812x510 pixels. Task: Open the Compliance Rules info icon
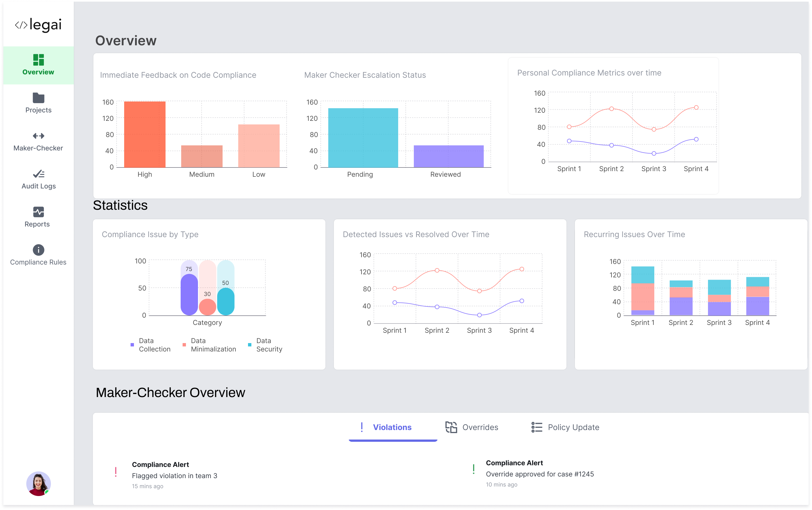tap(38, 250)
